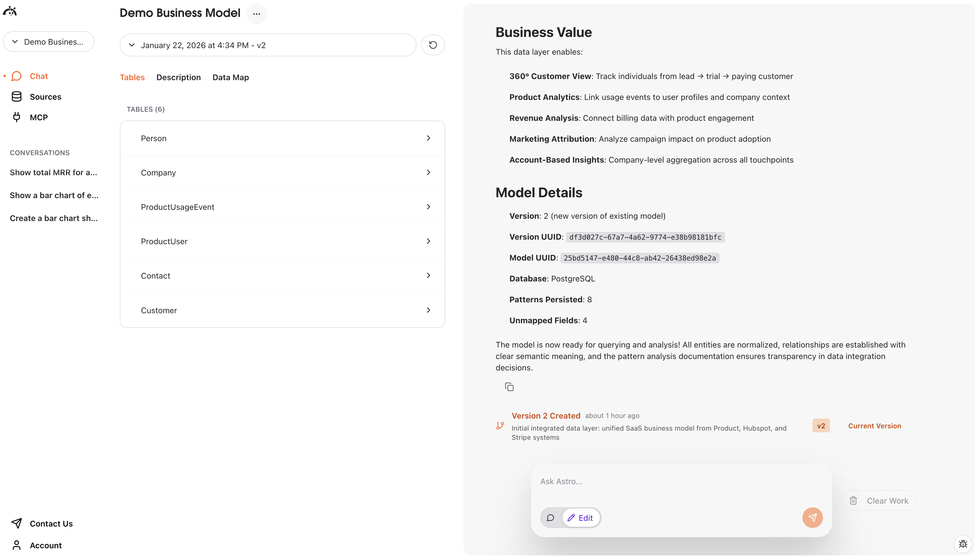978x560 pixels.
Task: Click the copy message icon
Action: tap(509, 387)
